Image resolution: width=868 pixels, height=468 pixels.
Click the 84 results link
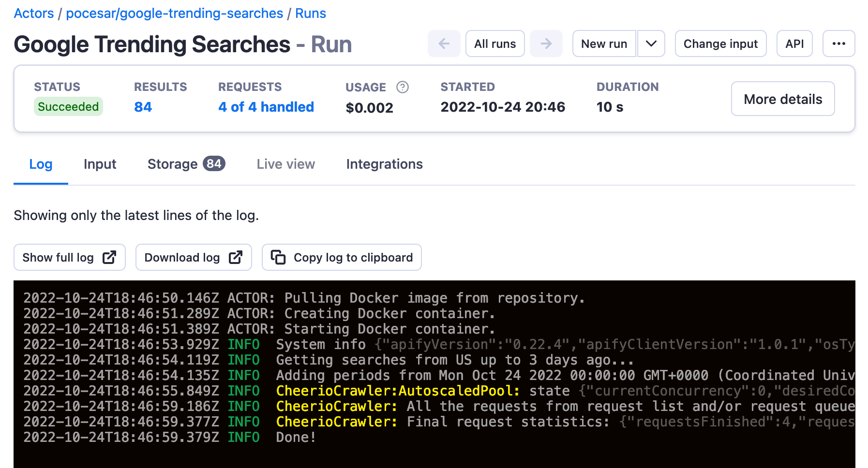pyautogui.click(x=143, y=107)
